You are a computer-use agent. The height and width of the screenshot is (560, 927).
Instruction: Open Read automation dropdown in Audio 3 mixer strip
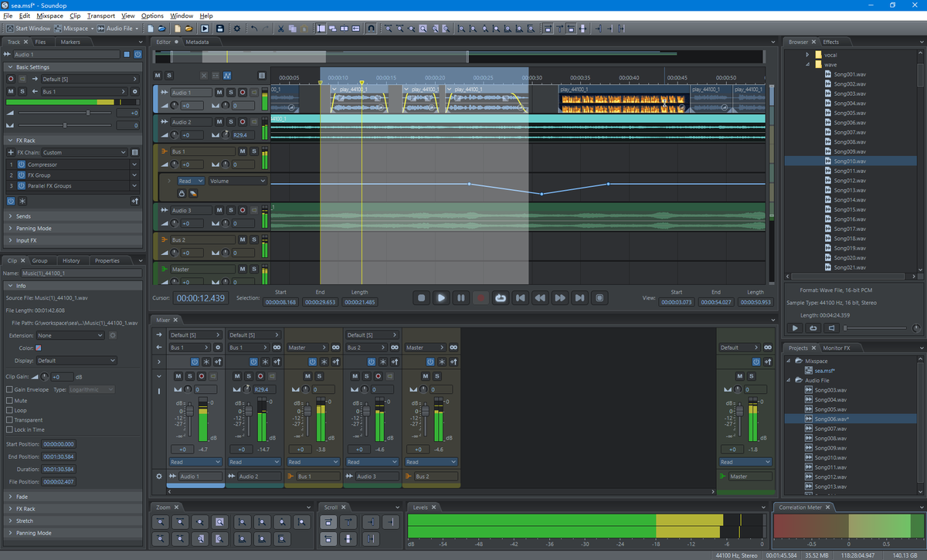click(372, 462)
